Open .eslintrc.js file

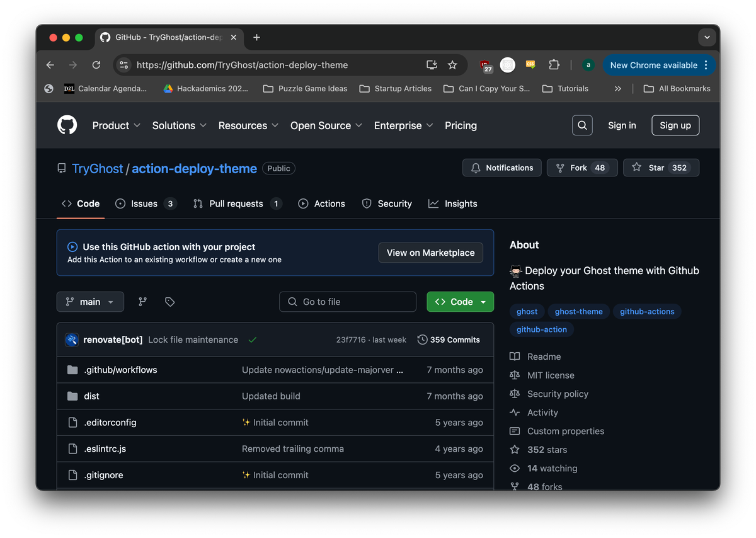click(105, 449)
